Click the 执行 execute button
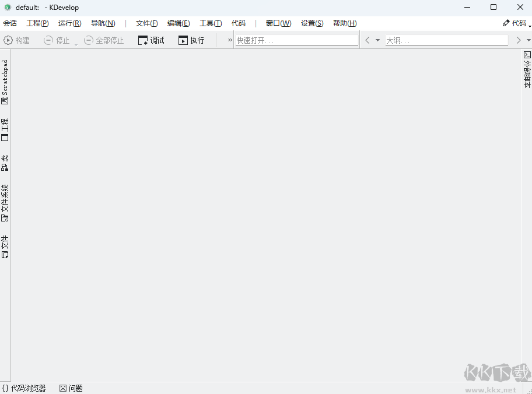 (192, 40)
